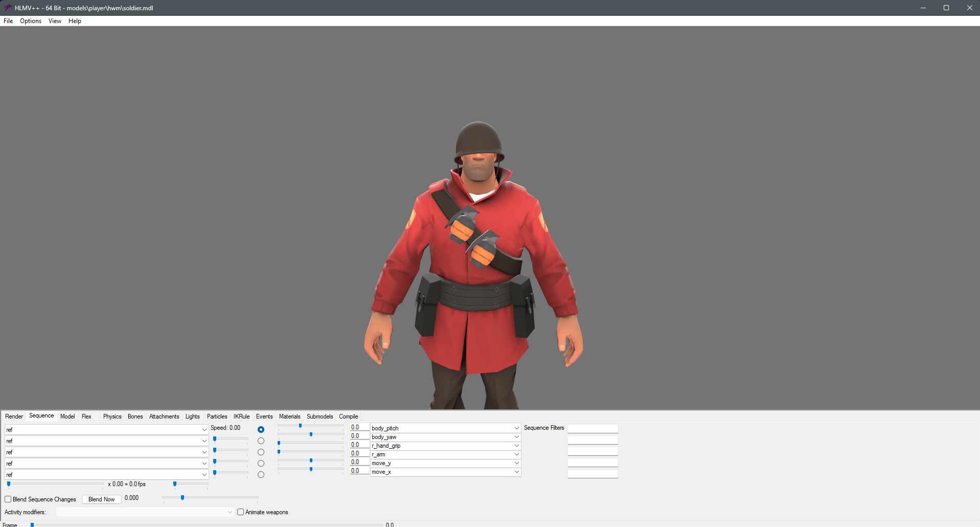
Task: Open the Materials tab
Action: [x=289, y=416]
